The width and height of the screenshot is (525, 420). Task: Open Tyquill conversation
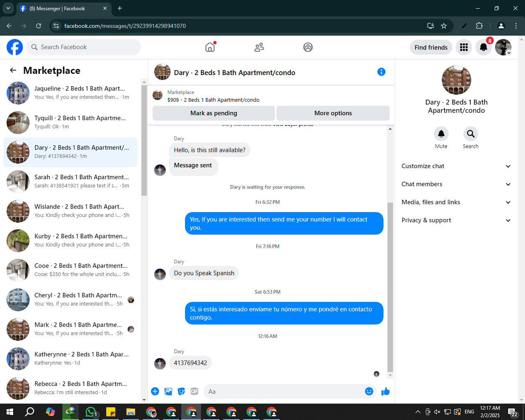point(70,123)
